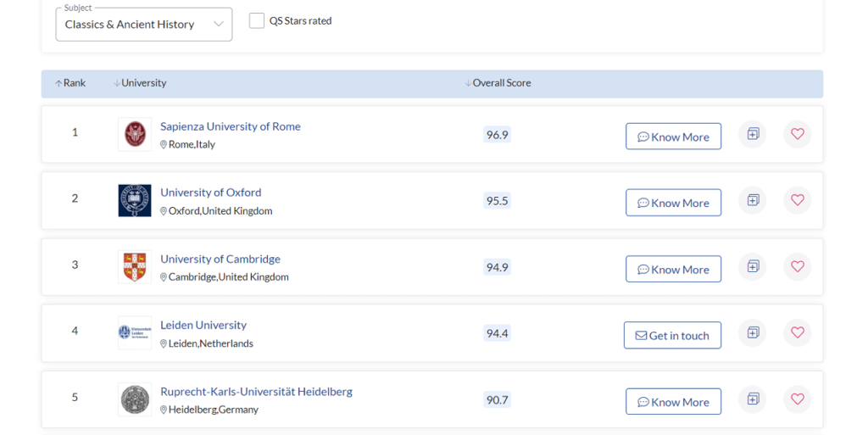
Task: Click the location pin beside Rome,Italy
Action: point(164,144)
